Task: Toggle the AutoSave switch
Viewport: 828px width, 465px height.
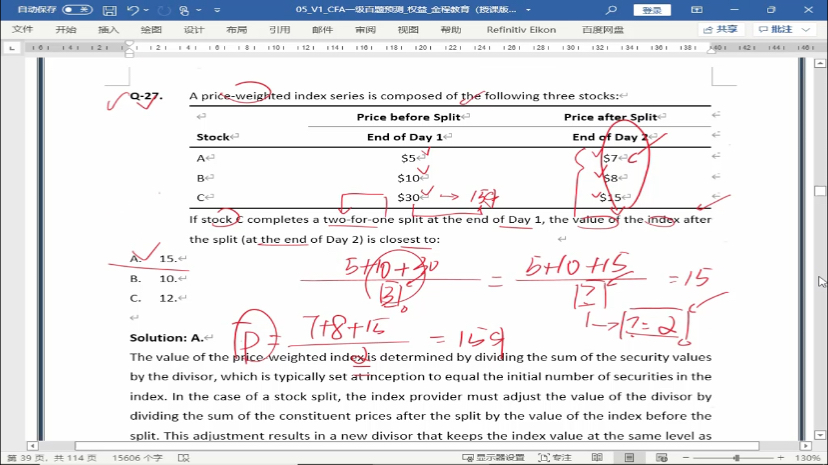Action: [77, 10]
